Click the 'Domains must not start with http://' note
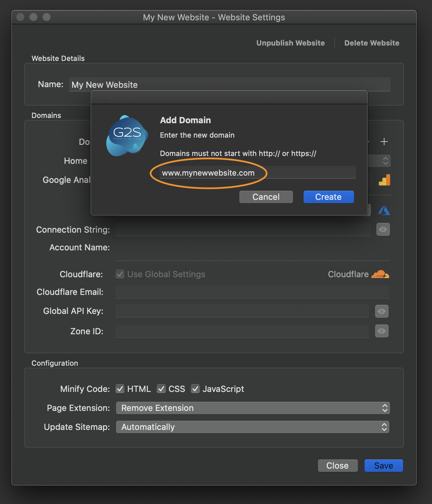The width and height of the screenshot is (432, 504). [x=238, y=153]
